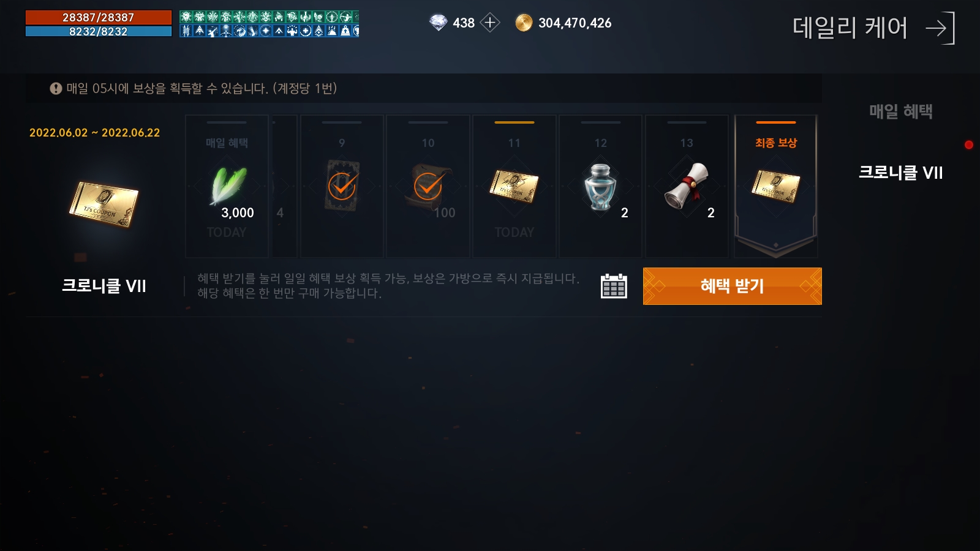Select the green feather 3,000 reward

point(227,186)
